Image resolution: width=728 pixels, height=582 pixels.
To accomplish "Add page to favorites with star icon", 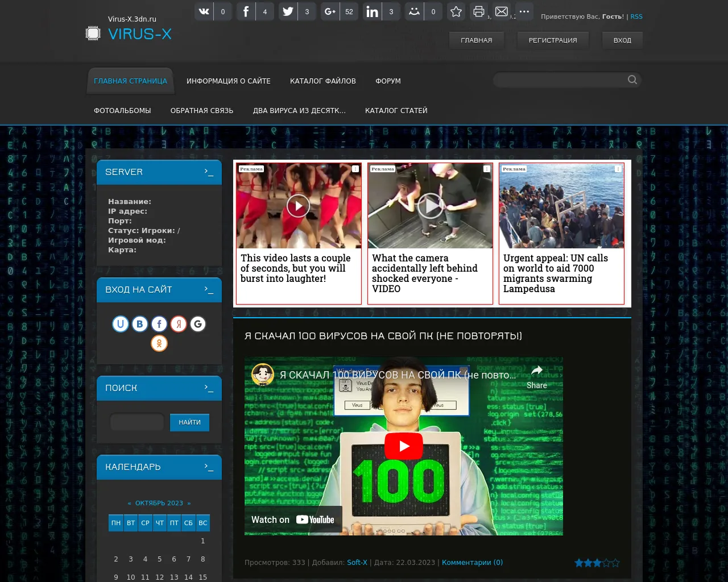I will click(x=456, y=11).
